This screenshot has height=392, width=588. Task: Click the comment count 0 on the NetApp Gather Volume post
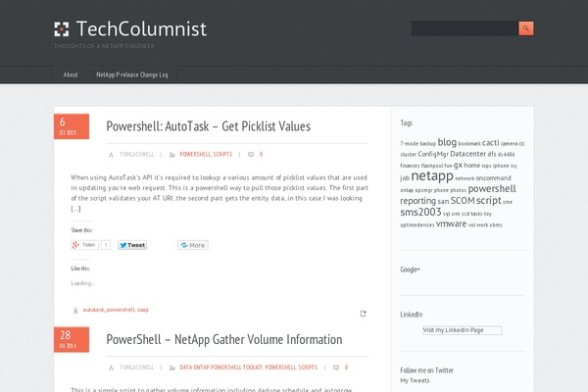point(346,367)
